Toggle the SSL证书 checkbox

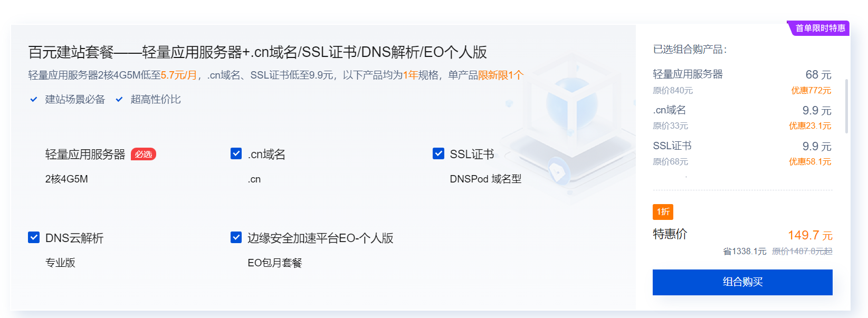[438, 153]
